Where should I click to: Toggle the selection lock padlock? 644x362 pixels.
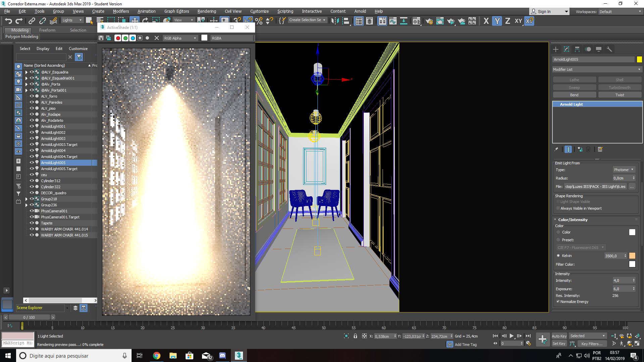355,336
